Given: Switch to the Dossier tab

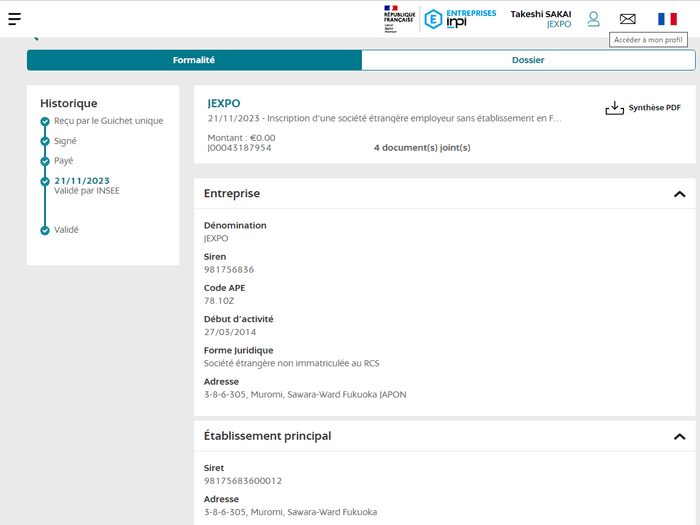Looking at the screenshot, I should [528, 60].
